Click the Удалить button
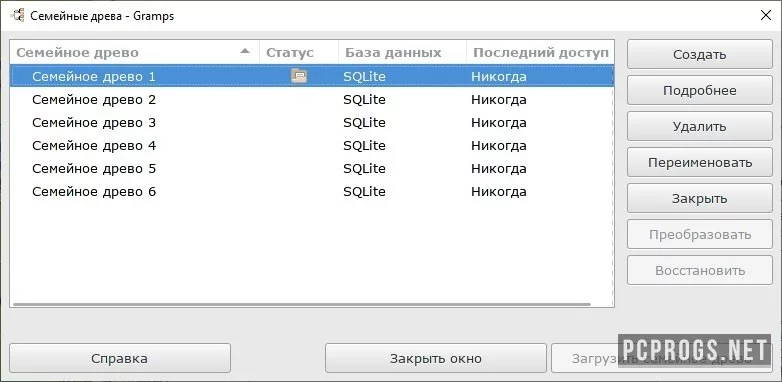Screen dimensions: 782x382 click(x=699, y=126)
